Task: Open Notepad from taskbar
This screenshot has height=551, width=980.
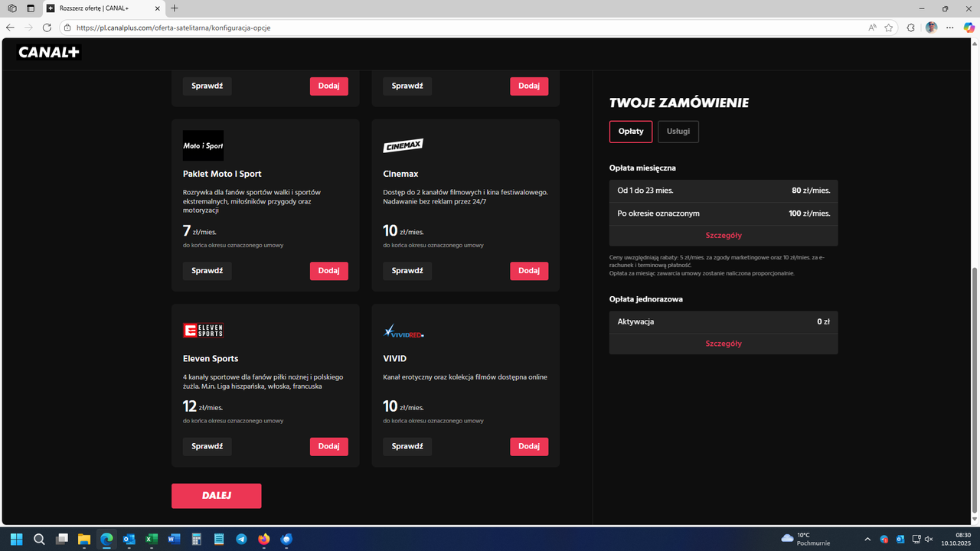Action: (219, 539)
